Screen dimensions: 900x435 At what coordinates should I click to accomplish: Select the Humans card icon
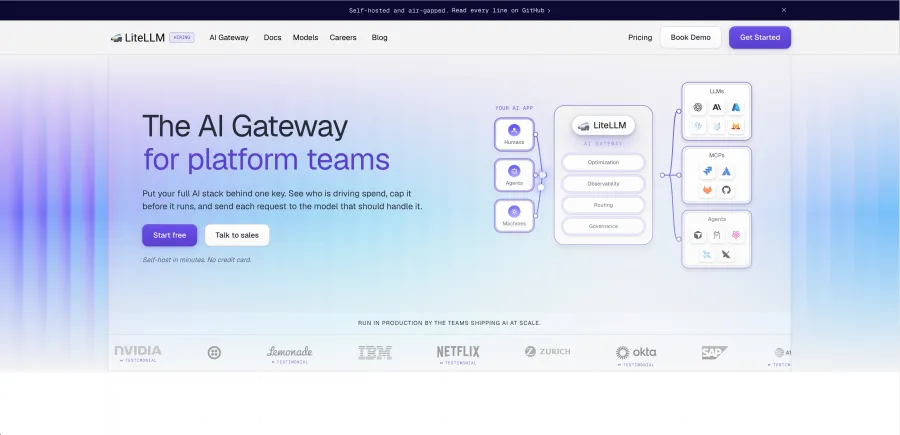point(514,130)
